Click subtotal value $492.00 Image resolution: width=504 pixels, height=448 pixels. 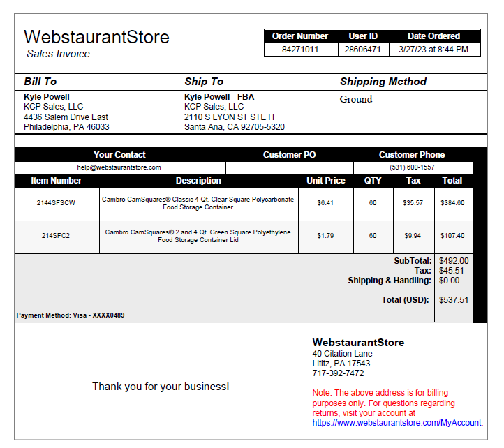pyautogui.click(x=454, y=261)
